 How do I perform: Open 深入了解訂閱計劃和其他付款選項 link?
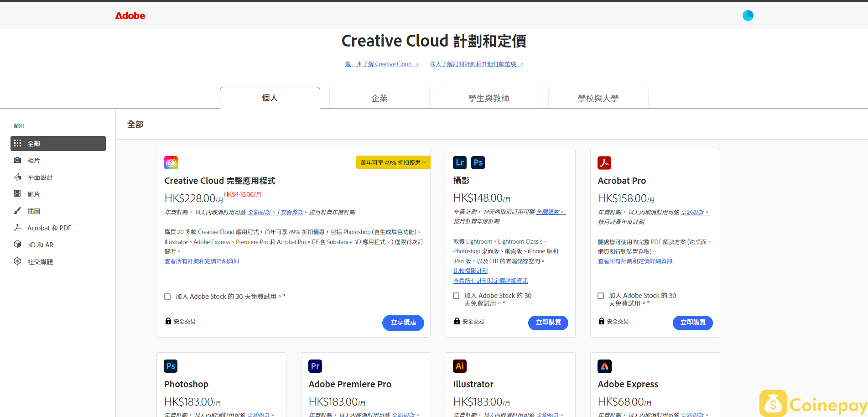[x=476, y=64]
